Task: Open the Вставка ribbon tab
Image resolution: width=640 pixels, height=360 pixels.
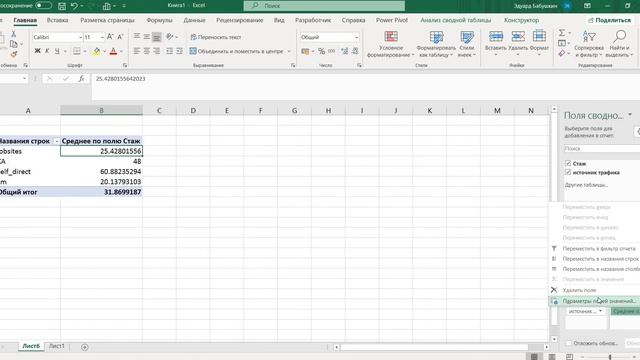Action: click(57, 20)
